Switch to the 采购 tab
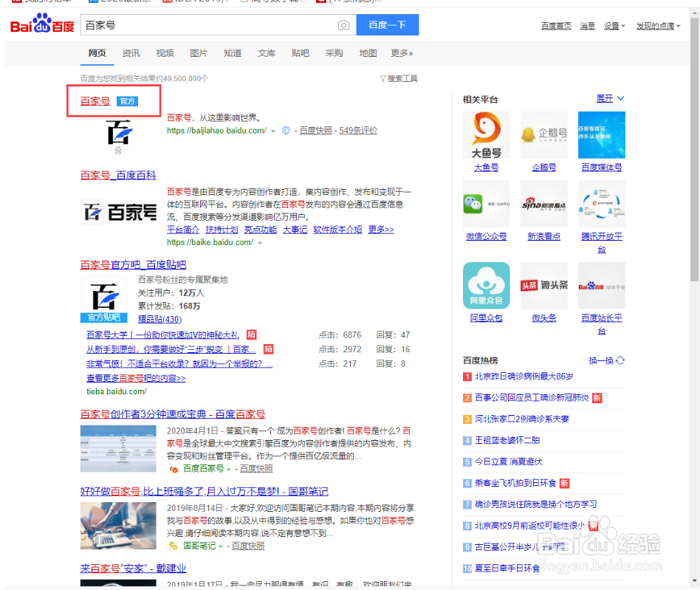This screenshot has width=700, height=590. [x=334, y=53]
